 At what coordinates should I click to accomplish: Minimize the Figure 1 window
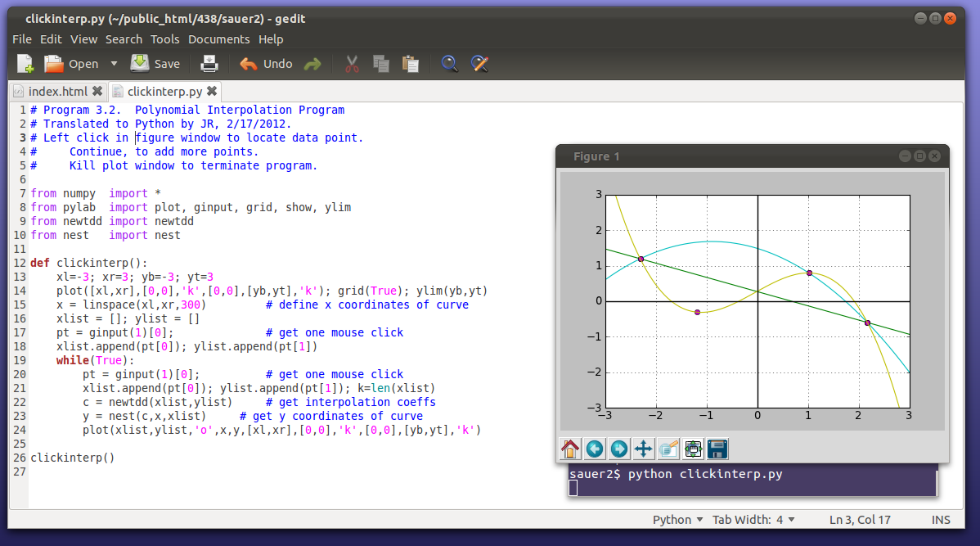[905, 156]
